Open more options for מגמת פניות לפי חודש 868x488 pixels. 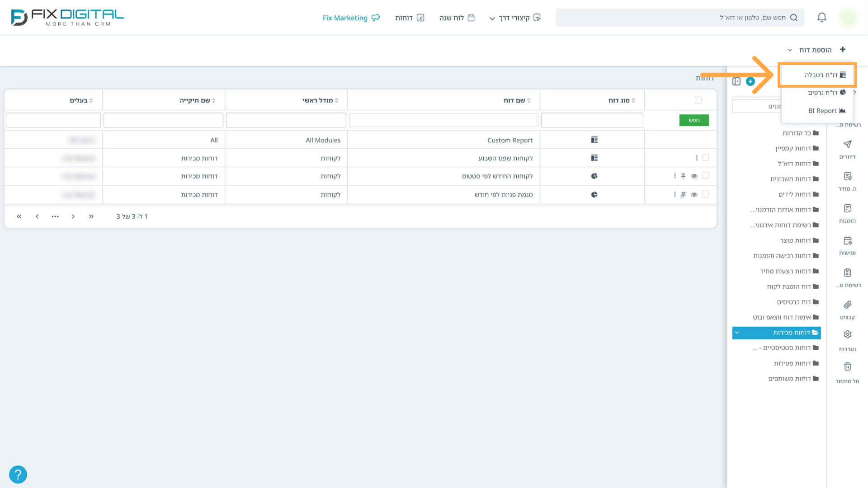pos(675,195)
